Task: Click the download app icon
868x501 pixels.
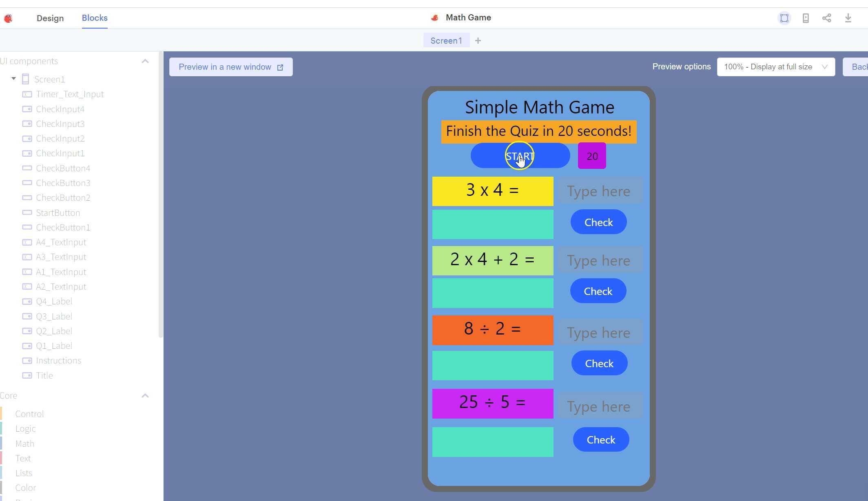Action: pyautogui.click(x=848, y=18)
